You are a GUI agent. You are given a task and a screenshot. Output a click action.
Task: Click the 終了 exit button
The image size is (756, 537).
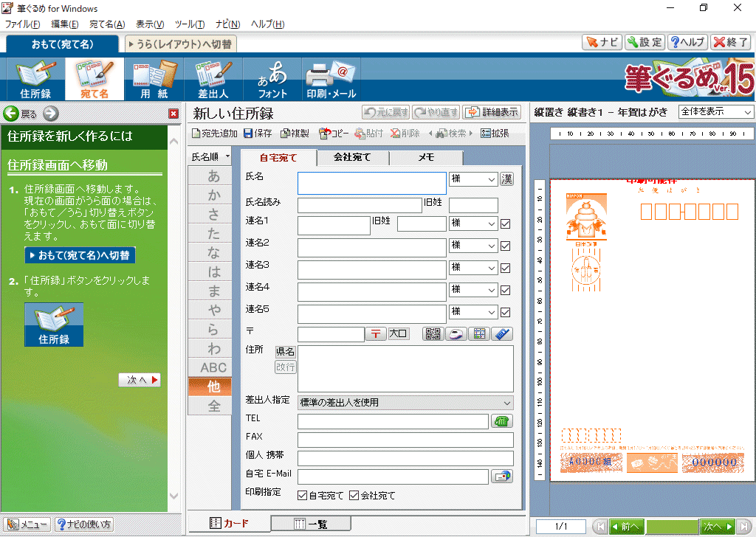click(x=731, y=42)
